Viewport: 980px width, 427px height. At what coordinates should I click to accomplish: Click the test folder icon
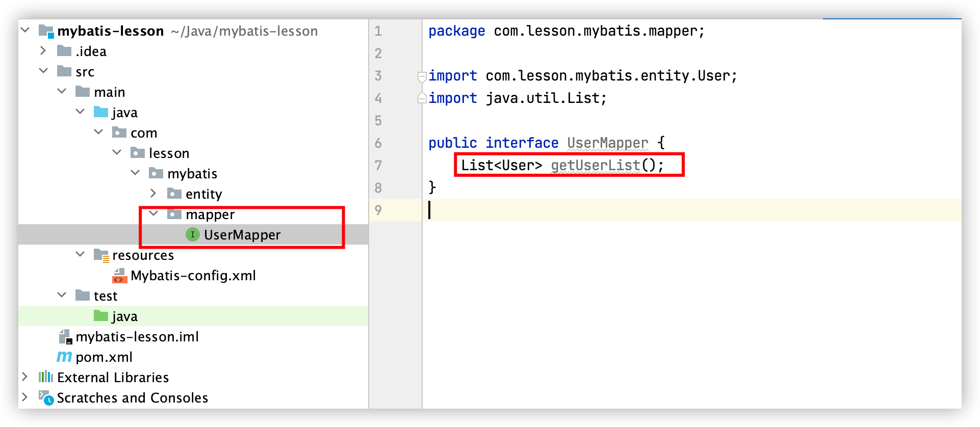[x=83, y=296]
